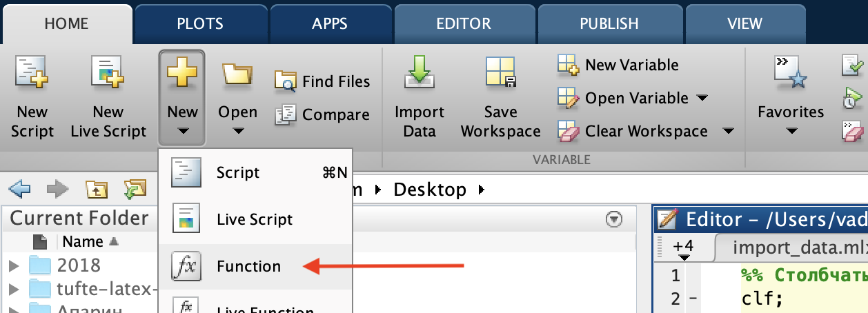
Task: Click the Script icon in New menu
Action: (186, 172)
